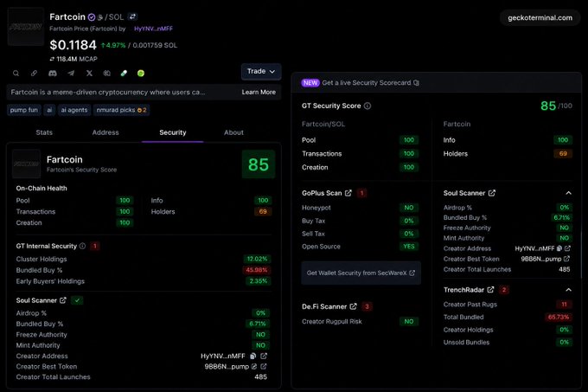Click the Honeypot NO value
This screenshot has width=588, height=392.
(x=409, y=208)
